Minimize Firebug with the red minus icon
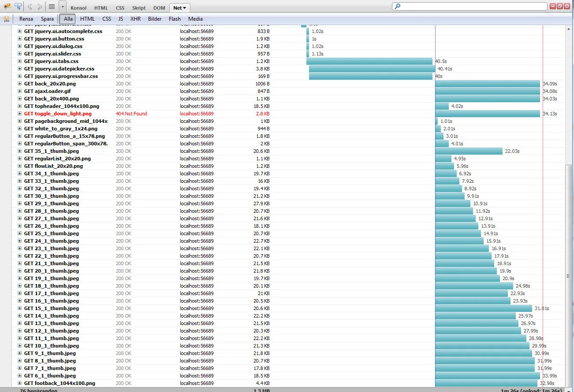574x392 pixels. (x=553, y=7)
